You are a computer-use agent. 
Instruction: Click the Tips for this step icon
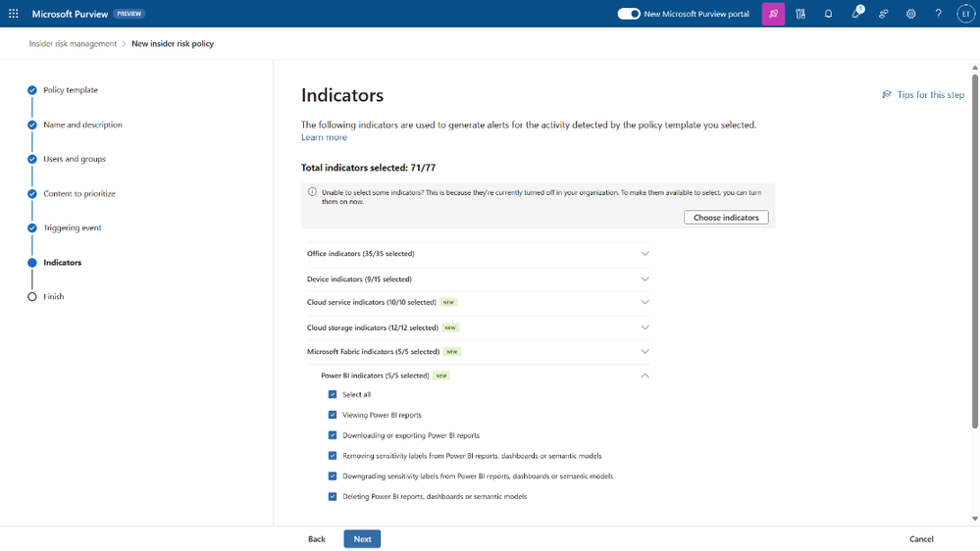point(886,94)
